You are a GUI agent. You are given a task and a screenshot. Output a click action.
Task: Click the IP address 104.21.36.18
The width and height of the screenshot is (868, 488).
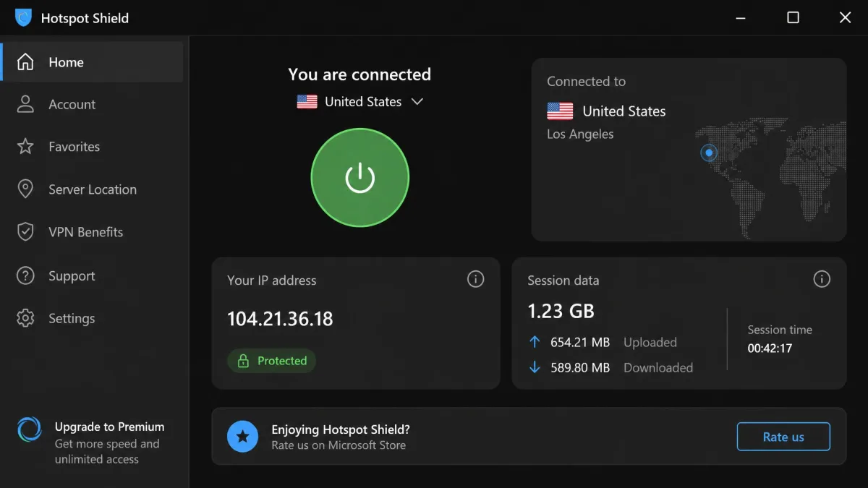[x=280, y=319]
